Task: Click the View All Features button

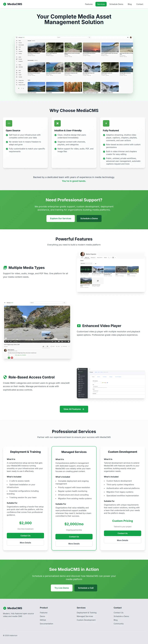Action: click(x=74, y=409)
